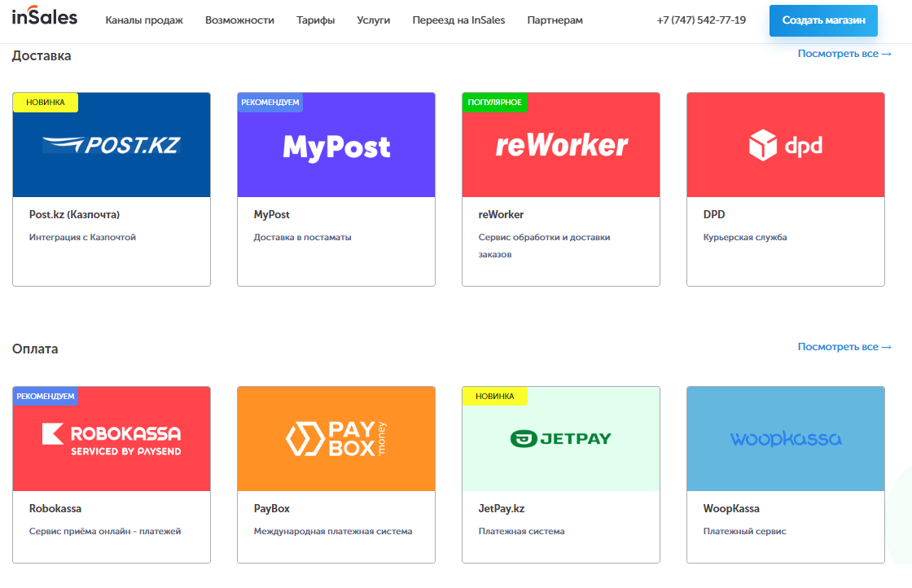
Task: Click the РЕКОМЕНДУЕМ badge on MyPost card
Action: coord(270,103)
